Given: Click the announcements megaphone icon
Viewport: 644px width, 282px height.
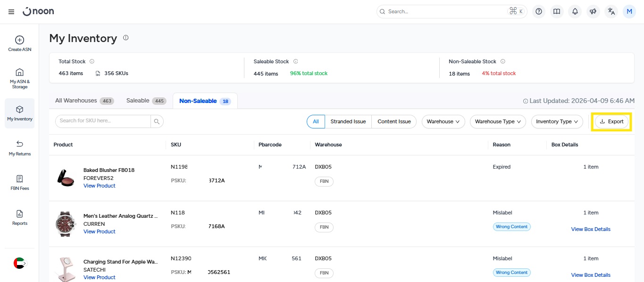Looking at the screenshot, I should point(593,12).
